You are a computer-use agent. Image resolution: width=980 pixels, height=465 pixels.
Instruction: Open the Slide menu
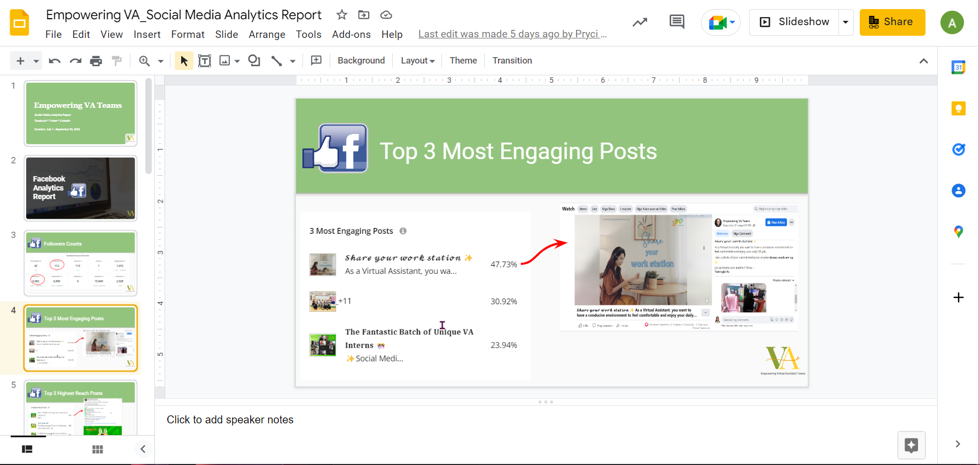coord(227,34)
